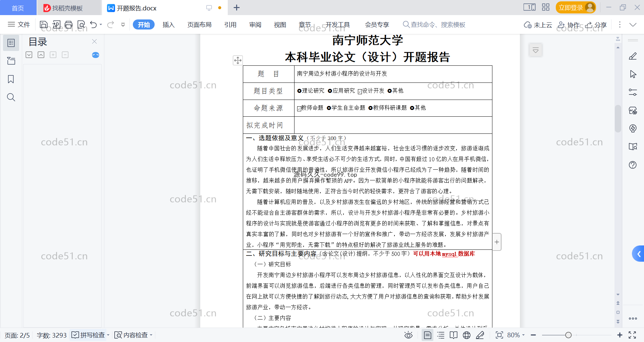Open the 文件 menu
This screenshot has height=342, width=644.
[19, 24]
